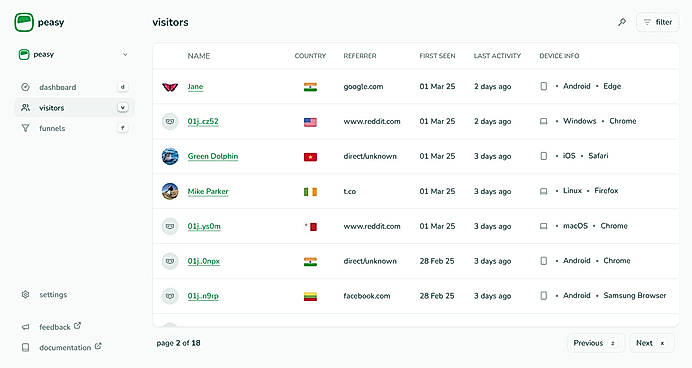692x368 pixels.
Task: Click the Previous page button
Action: click(595, 343)
